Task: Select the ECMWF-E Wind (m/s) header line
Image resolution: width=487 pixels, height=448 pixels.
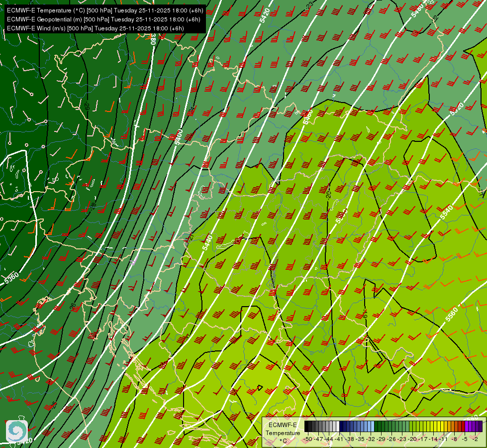Action: (x=96, y=28)
